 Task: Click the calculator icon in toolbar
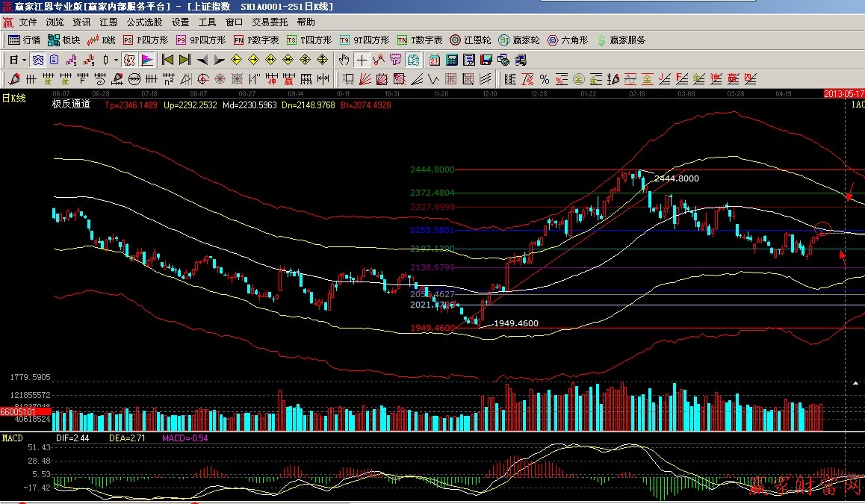[453, 60]
